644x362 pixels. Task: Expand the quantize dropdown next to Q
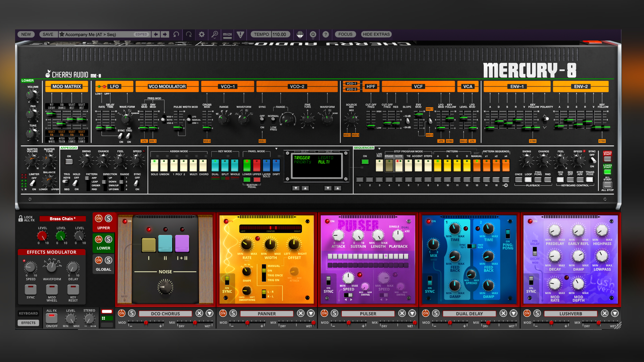(x=313, y=38)
